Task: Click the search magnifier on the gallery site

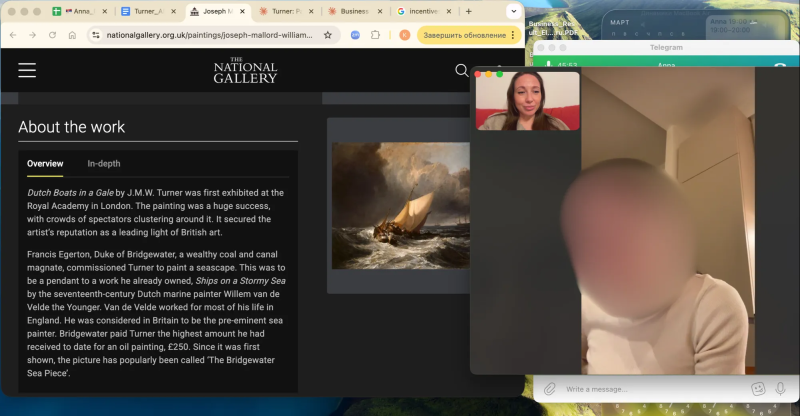Action: click(461, 70)
